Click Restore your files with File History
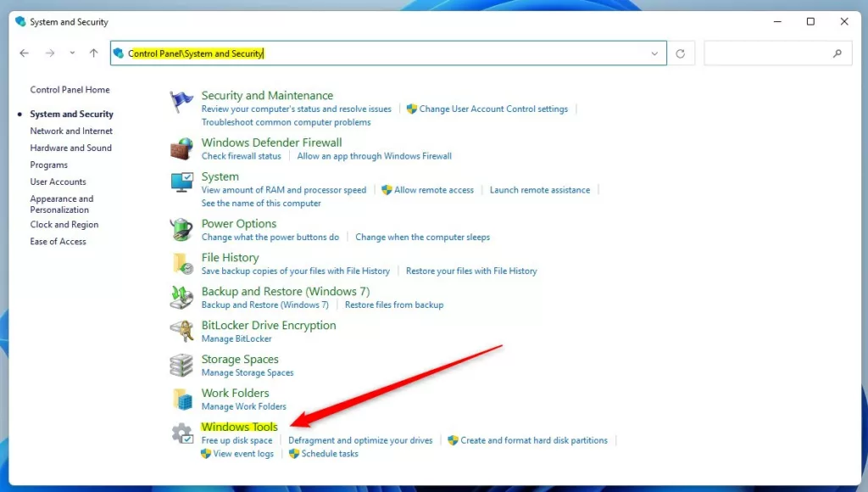This screenshot has width=868, height=492. [x=471, y=271]
